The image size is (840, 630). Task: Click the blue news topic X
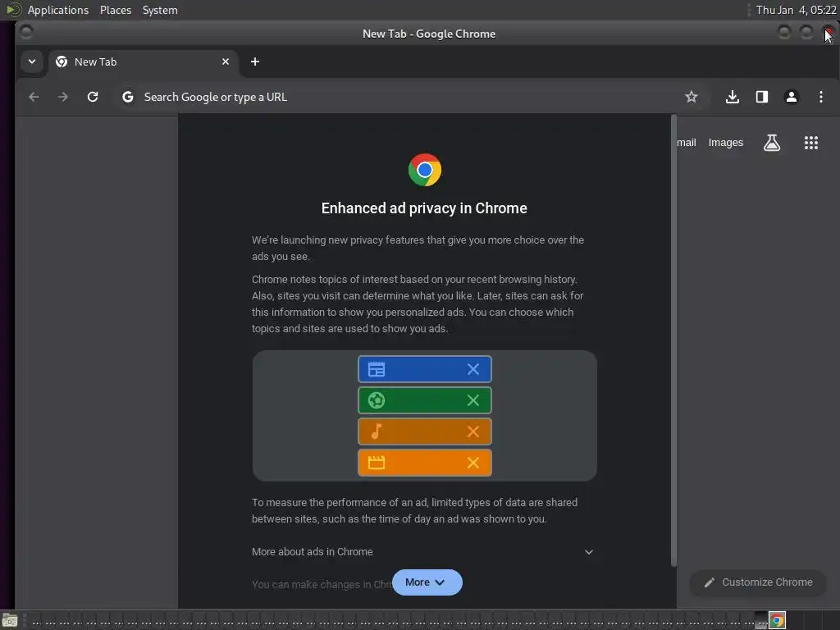(x=473, y=369)
